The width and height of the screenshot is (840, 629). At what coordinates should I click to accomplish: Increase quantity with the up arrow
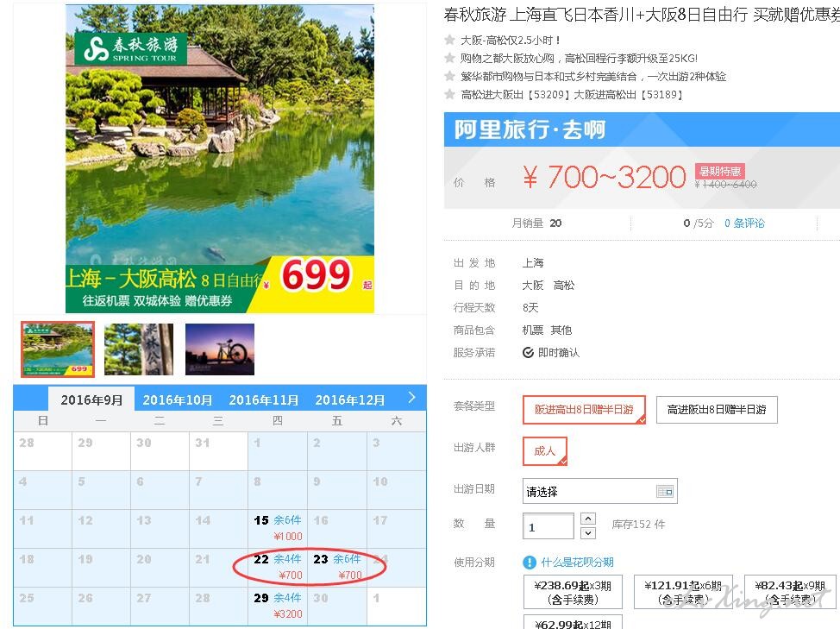click(x=587, y=519)
